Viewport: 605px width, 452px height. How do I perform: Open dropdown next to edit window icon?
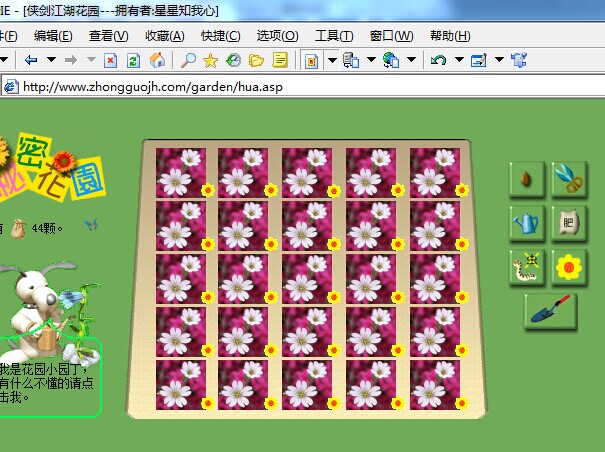499,60
